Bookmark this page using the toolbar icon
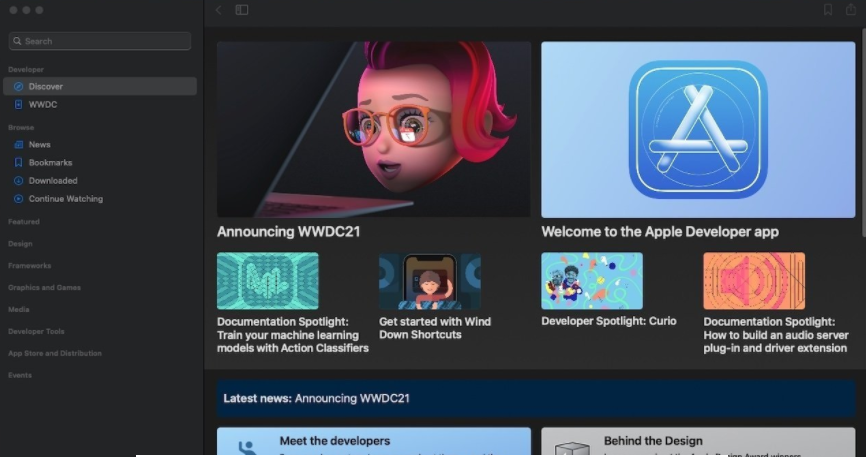866x457 pixels. pyautogui.click(x=828, y=10)
